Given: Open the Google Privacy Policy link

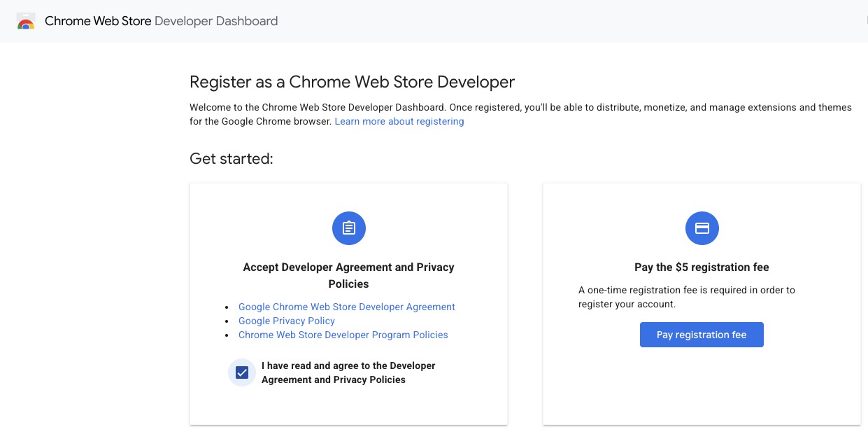Looking at the screenshot, I should [x=287, y=321].
